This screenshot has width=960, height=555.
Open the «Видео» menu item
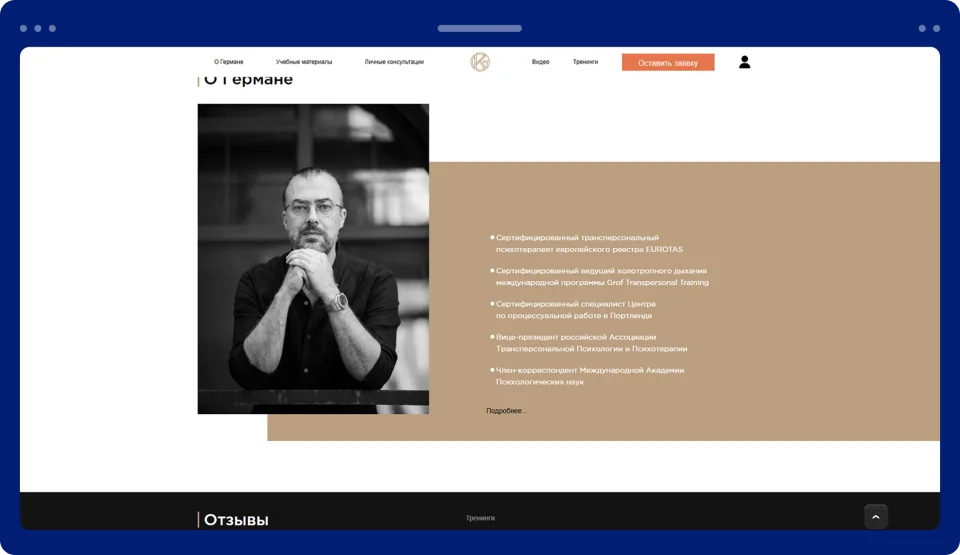[x=541, y=62]
